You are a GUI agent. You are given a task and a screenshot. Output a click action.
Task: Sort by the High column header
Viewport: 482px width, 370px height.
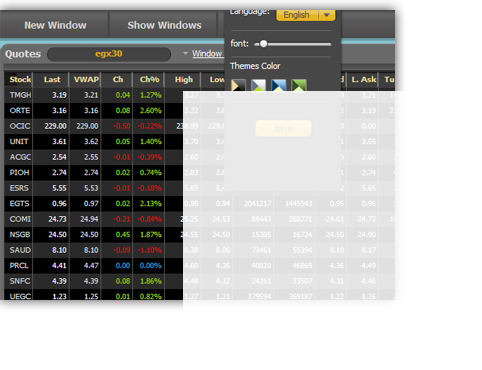(x=184, y=80)
